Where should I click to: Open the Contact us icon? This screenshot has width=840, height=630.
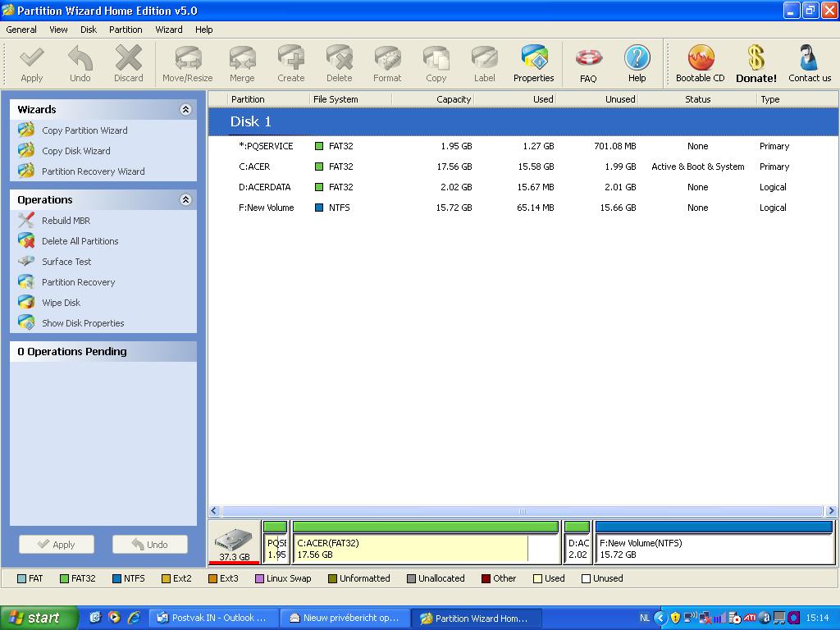pos(809,64)
